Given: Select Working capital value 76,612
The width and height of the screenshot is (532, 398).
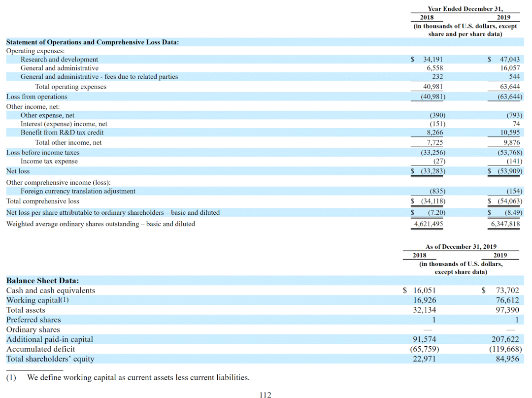Looking at the screenshot, I should (x=507, y=300).
